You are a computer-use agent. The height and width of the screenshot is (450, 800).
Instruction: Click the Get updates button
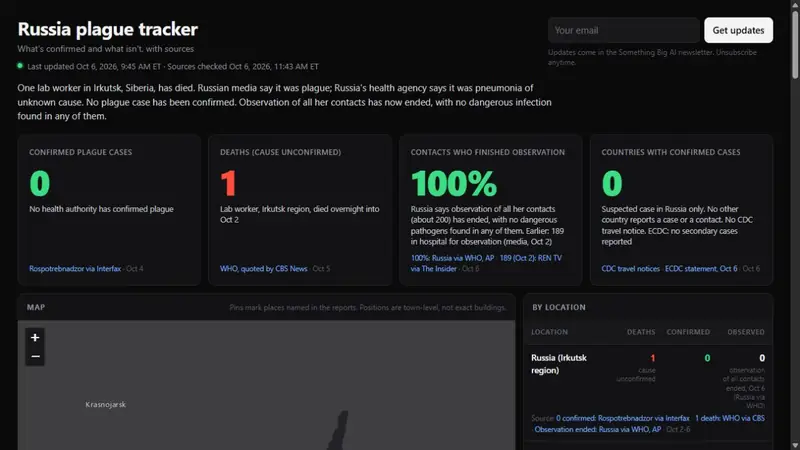pos(738,30)
